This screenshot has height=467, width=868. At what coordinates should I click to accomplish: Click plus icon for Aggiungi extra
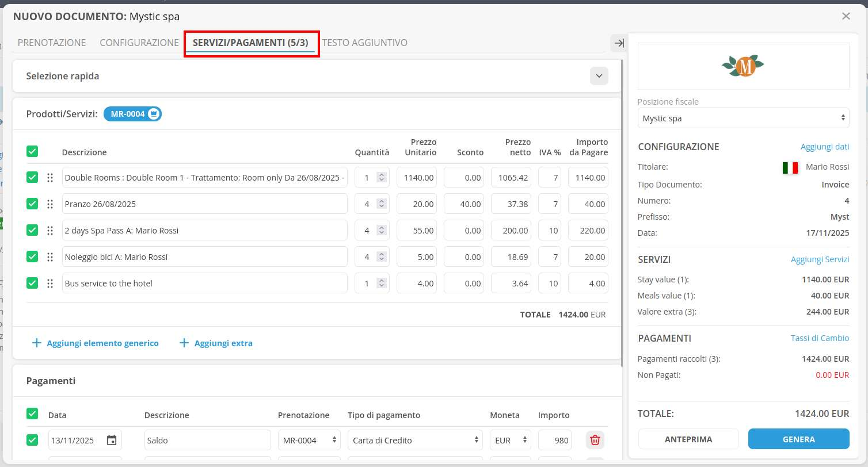tap(184, 343)
